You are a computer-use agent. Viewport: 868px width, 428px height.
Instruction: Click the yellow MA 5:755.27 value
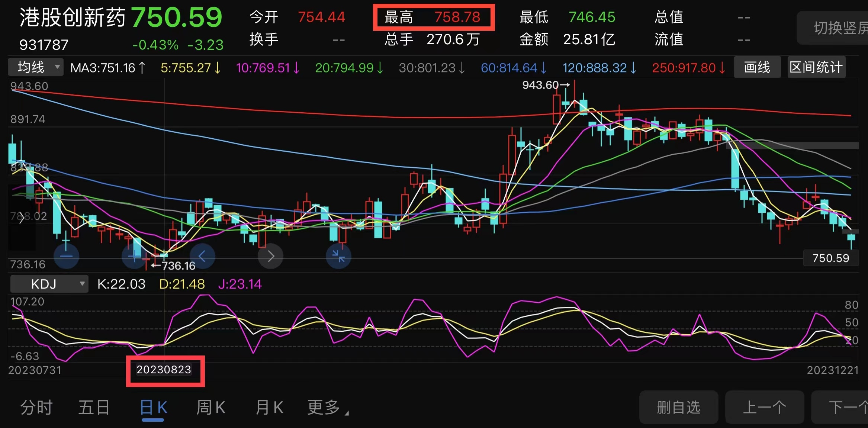point(191,68)
